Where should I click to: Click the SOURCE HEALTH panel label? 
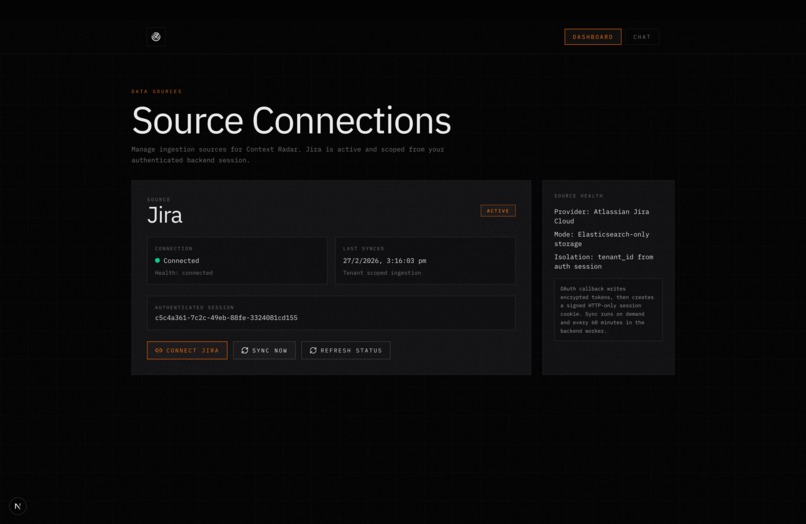pyautogui.click(x=578, y=196)
